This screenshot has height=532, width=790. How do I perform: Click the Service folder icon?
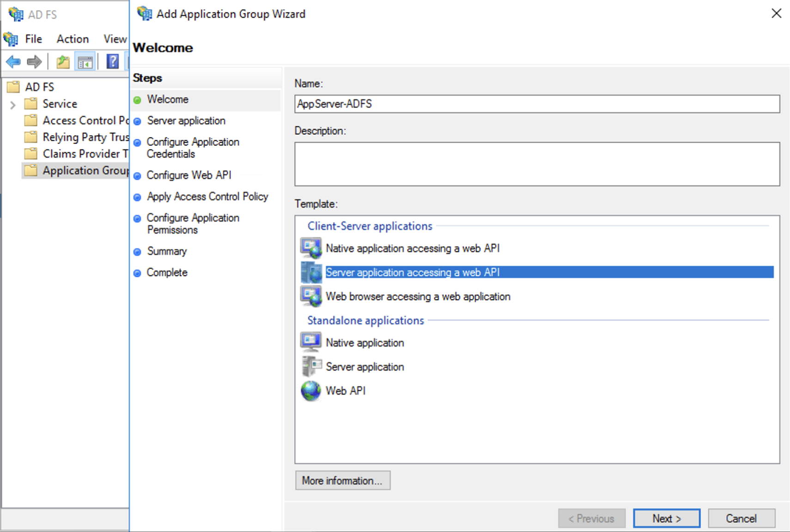click(31, 103)
